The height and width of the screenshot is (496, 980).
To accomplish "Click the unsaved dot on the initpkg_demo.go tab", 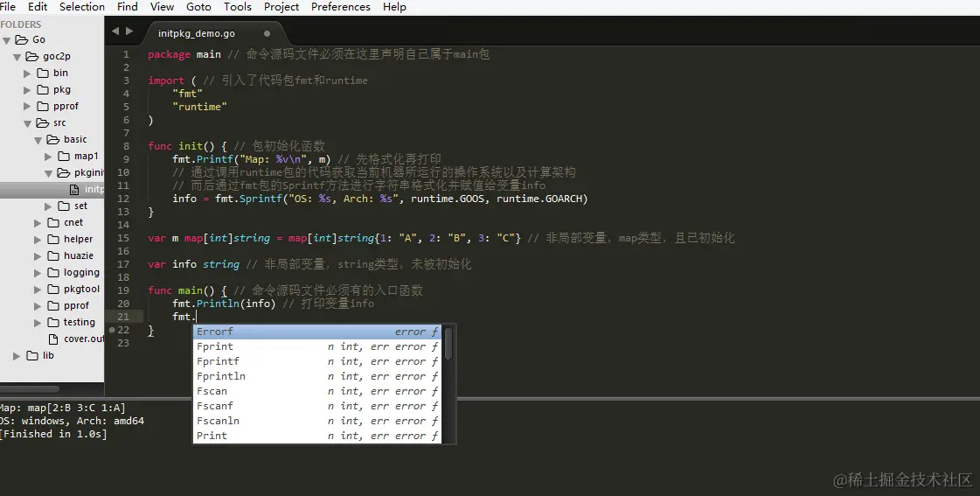I will click(267, 34).
